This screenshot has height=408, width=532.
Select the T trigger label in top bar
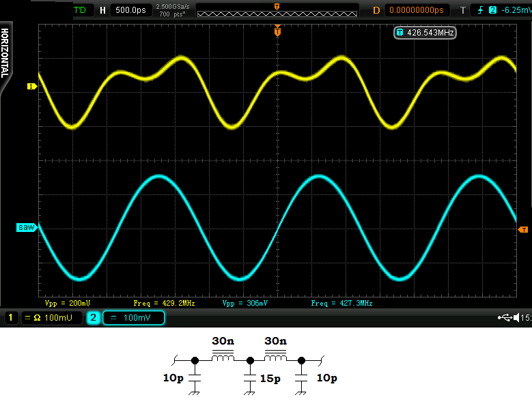point(463,10)
